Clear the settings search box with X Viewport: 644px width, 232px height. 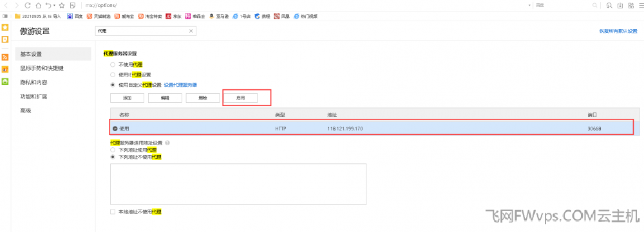[x=191, y=31]
